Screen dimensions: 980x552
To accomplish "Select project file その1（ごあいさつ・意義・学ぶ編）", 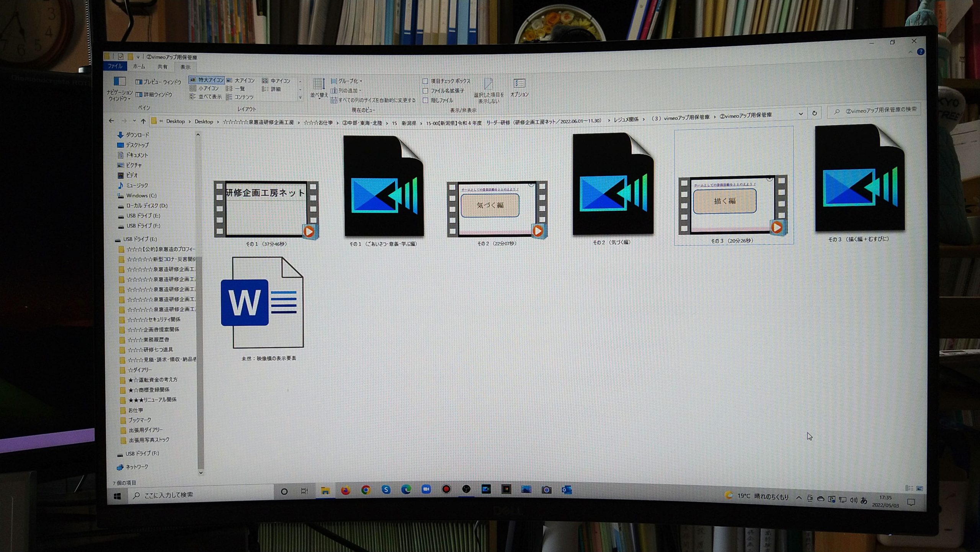I will pyautogui.click(x=383, y=191).
